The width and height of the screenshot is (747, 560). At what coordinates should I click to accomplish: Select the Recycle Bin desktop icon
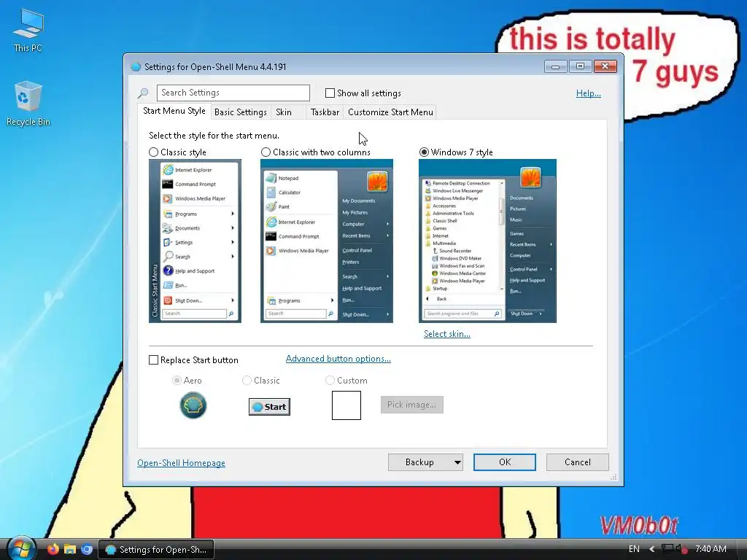pyautogui.click(x=28, y=103)
